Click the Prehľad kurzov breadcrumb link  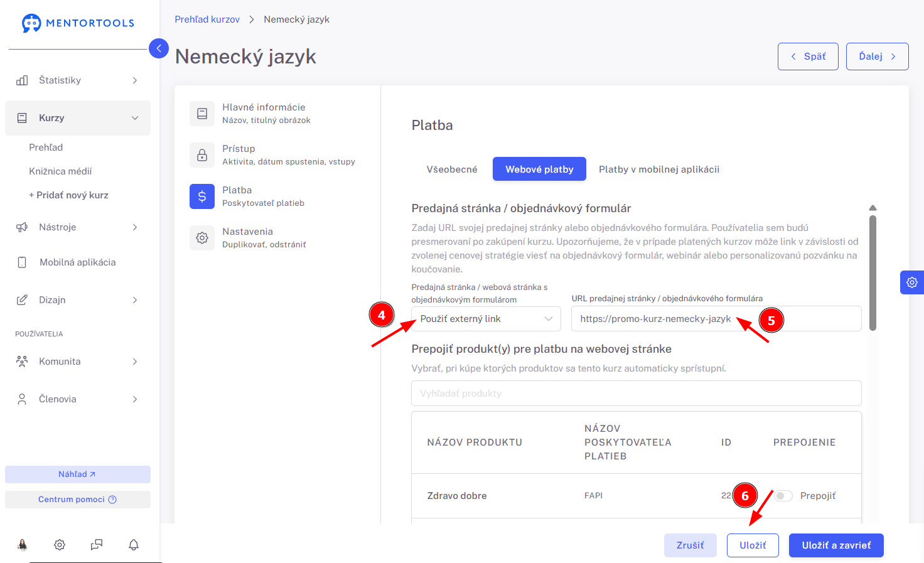(x=207, y=19)
